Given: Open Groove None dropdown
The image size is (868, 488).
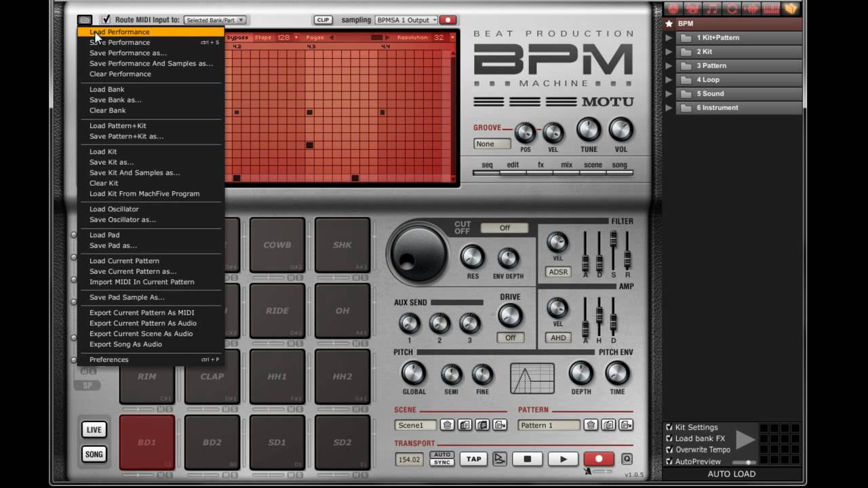Looking at the screenshot, I should click(492, 144).
